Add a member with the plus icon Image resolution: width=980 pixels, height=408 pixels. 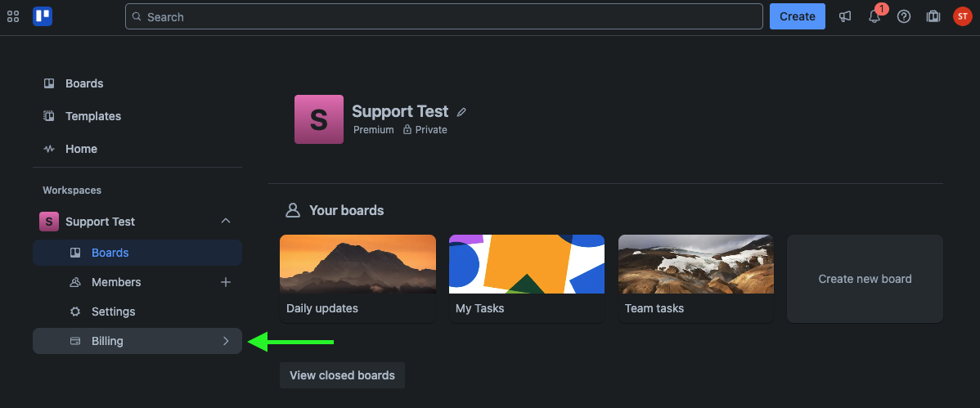coord(226,282)
